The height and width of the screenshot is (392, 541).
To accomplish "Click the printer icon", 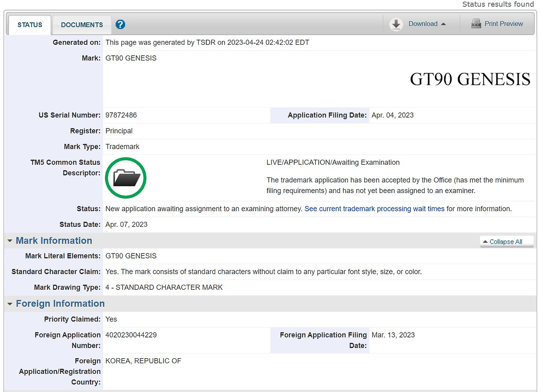I will pyautogui.click(x=476, y=24).
